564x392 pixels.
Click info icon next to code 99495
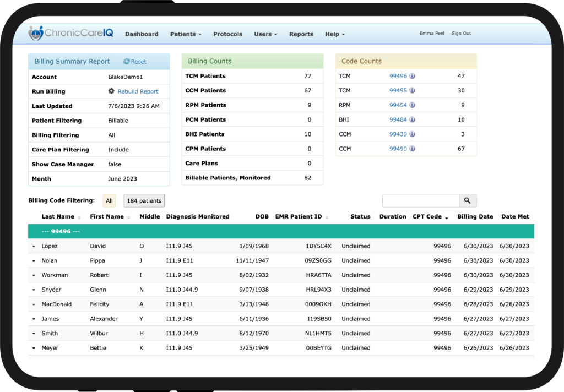click(413, 90)
